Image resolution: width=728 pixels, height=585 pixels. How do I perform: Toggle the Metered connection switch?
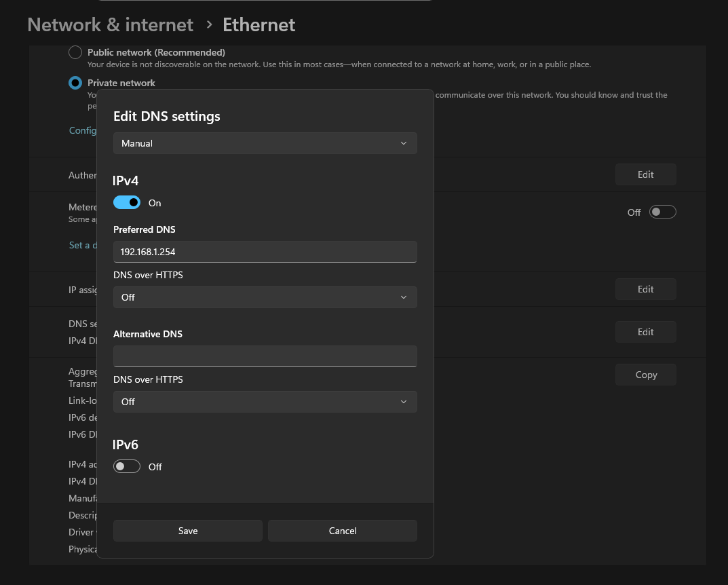coord(662,212)
